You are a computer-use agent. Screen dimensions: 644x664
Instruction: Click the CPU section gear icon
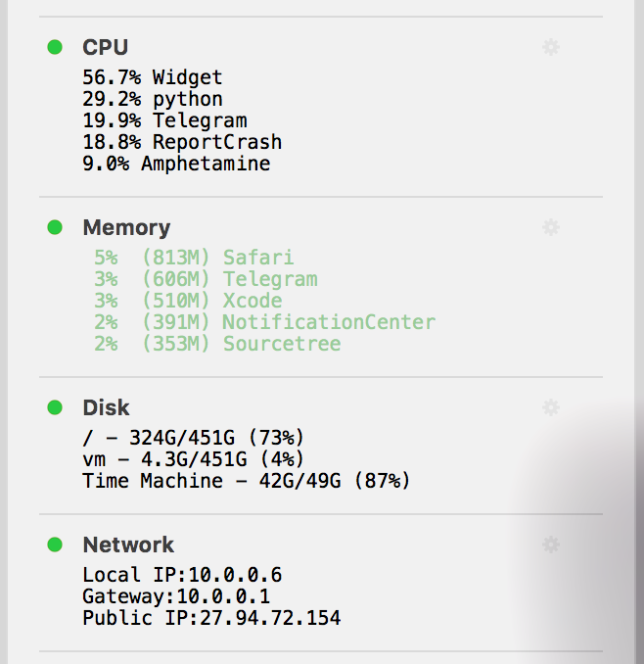tap(551, 47)
